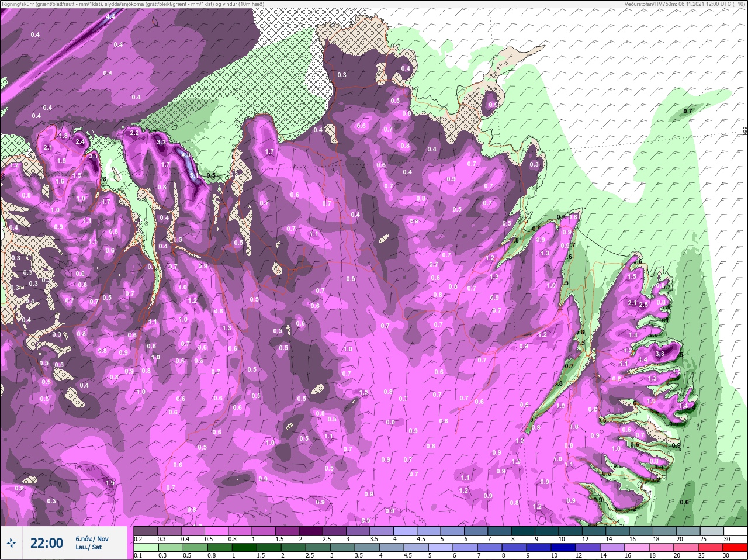Pick the palest green first rain legend swatch

pos(146,548)
